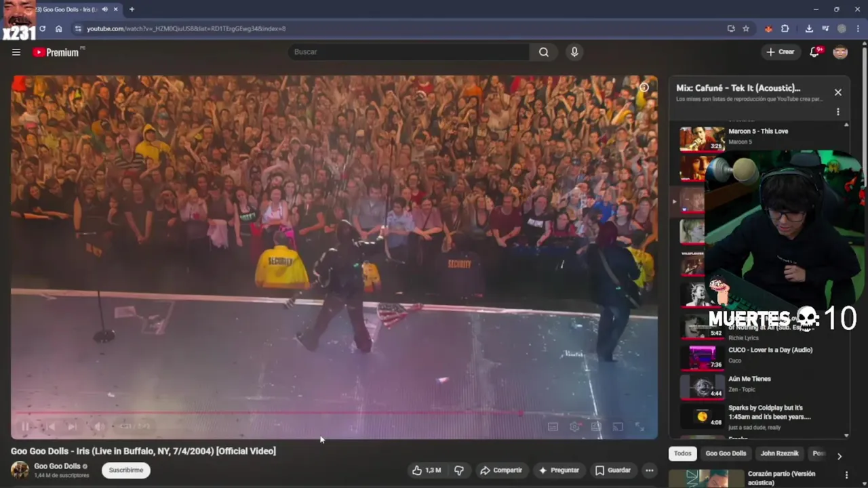Screen dimensions: 868x488
Task: Open the notifications bell
Action: (x=815, y=52)
